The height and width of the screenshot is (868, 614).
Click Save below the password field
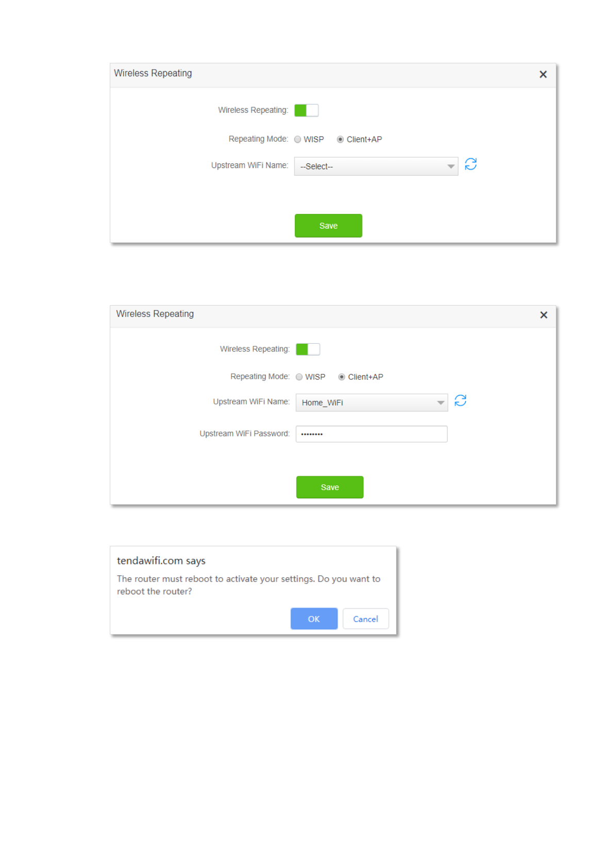330,487
